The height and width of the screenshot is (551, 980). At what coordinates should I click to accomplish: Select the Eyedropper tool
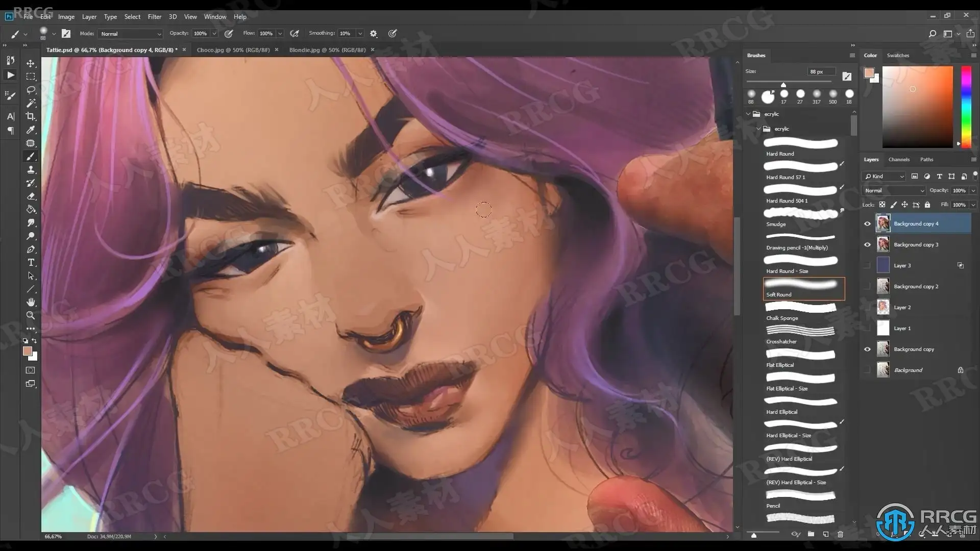coord(31,130)
